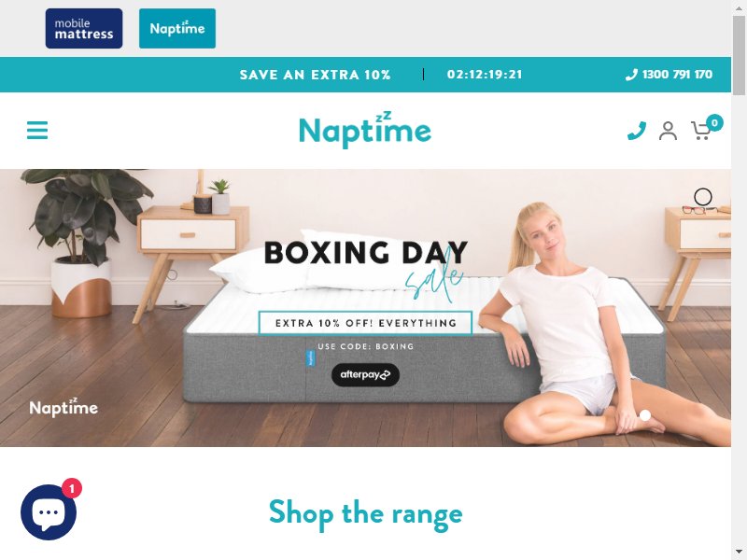Open the hamburger navigation menu

37,130
